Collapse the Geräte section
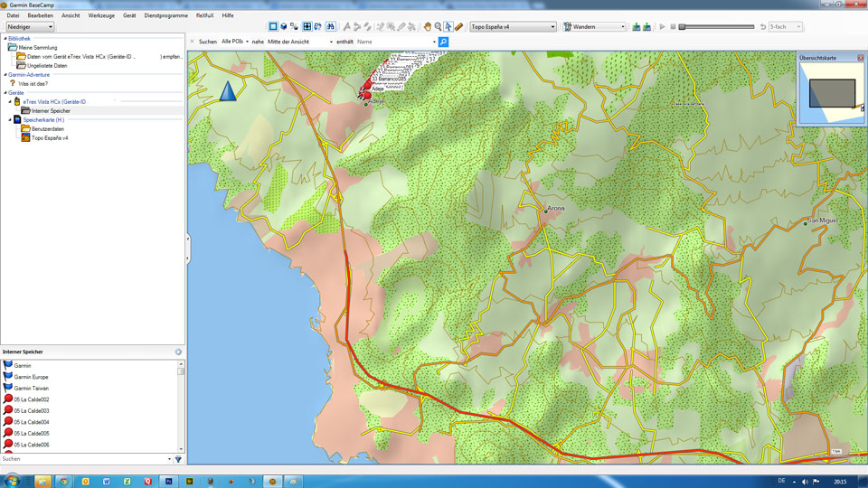Image resolution: width=868 pixels, height=488 pixels. [x=5, y=93]
